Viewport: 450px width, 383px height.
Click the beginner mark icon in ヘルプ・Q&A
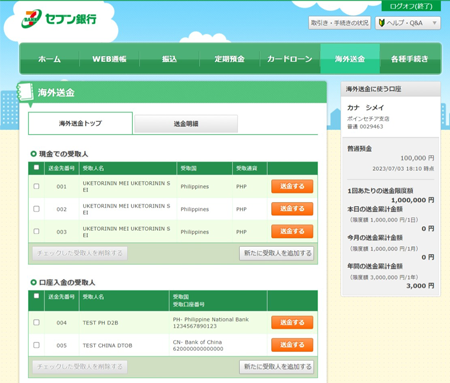382,23
